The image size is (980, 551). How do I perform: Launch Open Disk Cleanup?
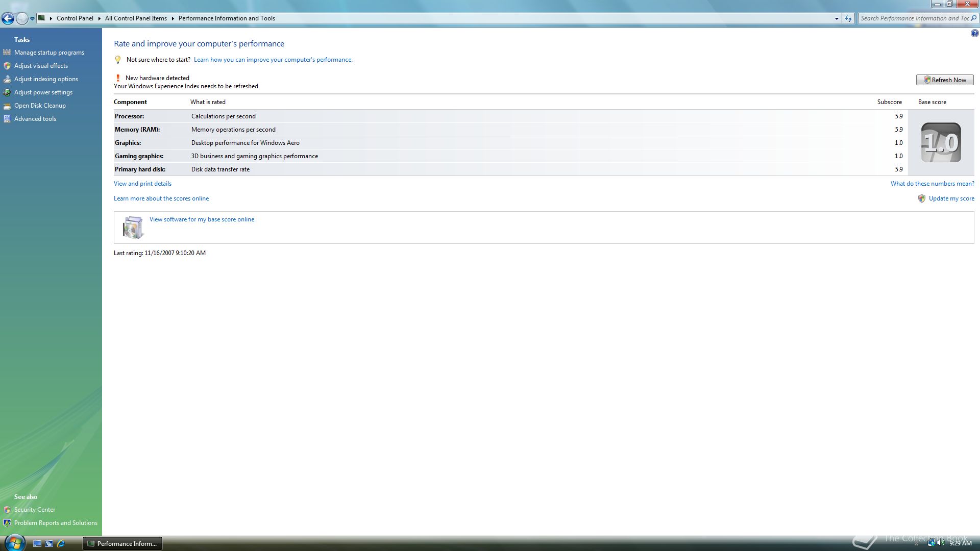[x=40, y=106]
